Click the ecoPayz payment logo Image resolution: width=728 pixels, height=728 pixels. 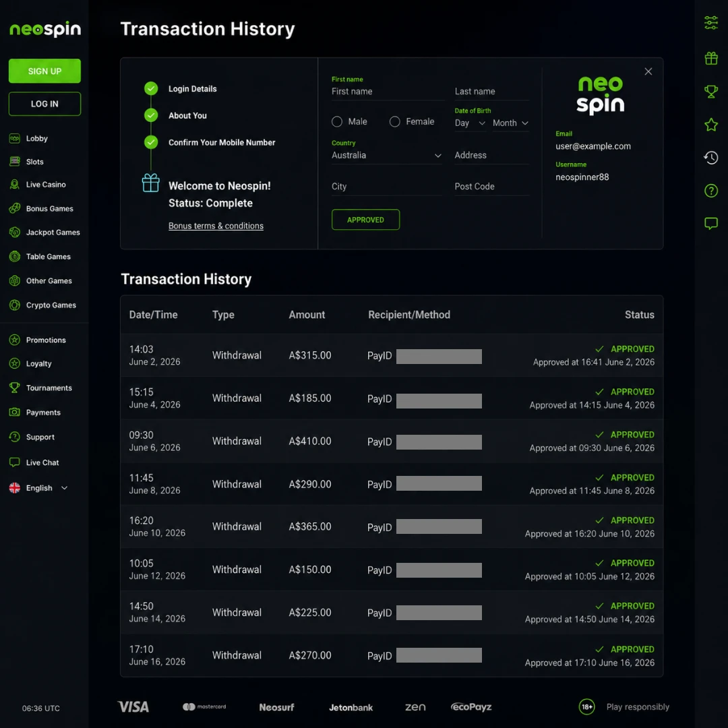click(471, 706)
